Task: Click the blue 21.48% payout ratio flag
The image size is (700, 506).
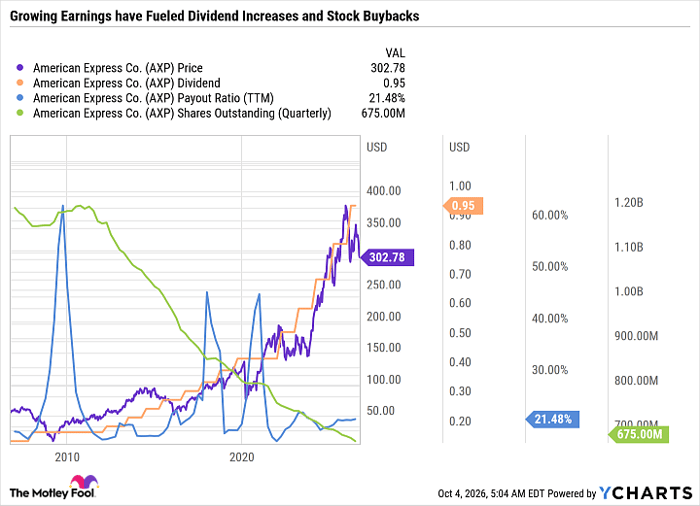Action: click(553, 419)
